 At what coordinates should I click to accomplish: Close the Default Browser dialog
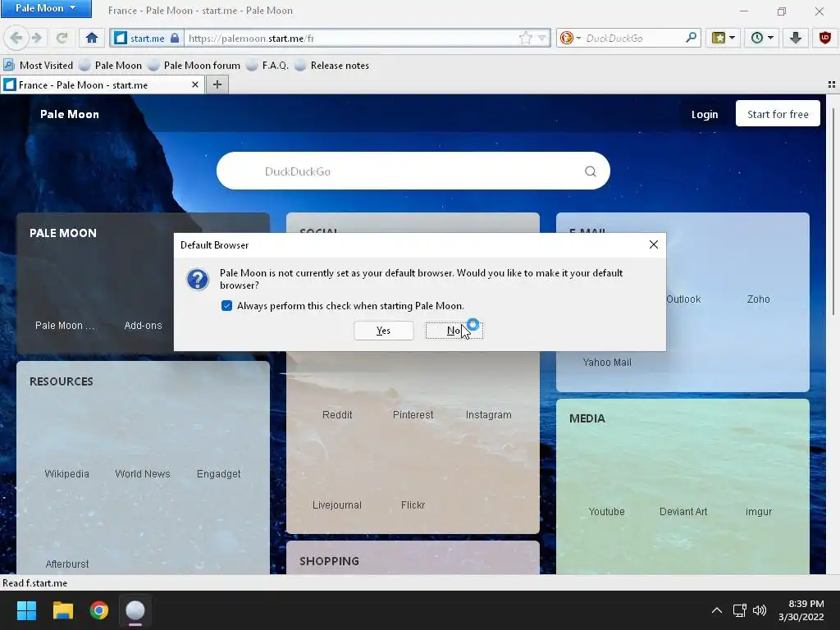pos(654,244)
